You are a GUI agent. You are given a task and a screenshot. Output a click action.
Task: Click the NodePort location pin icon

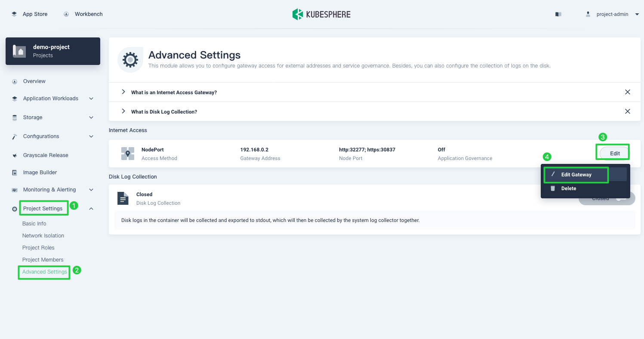[x=128, y=154]
